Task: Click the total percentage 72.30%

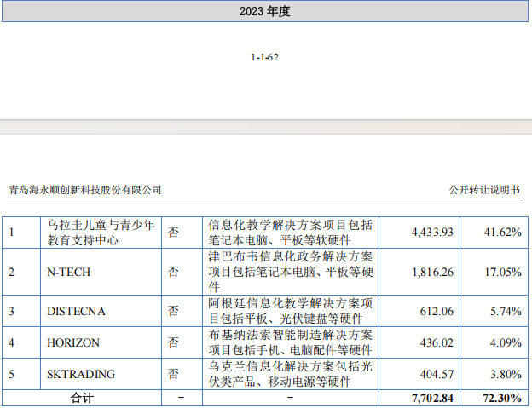Action: [502, 398]
